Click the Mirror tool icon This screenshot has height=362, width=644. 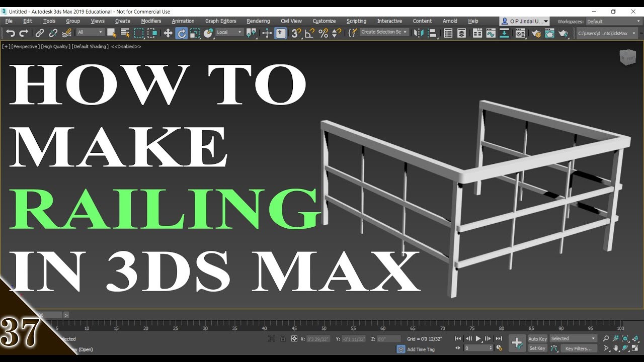(419, 33)
